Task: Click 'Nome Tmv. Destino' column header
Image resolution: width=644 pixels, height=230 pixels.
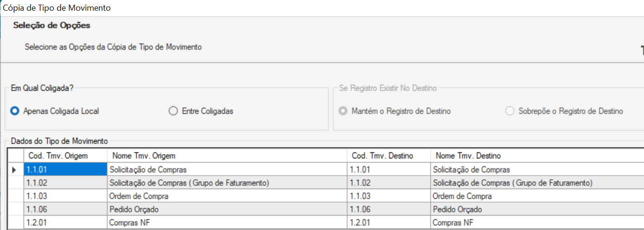Action: (537, 156)
